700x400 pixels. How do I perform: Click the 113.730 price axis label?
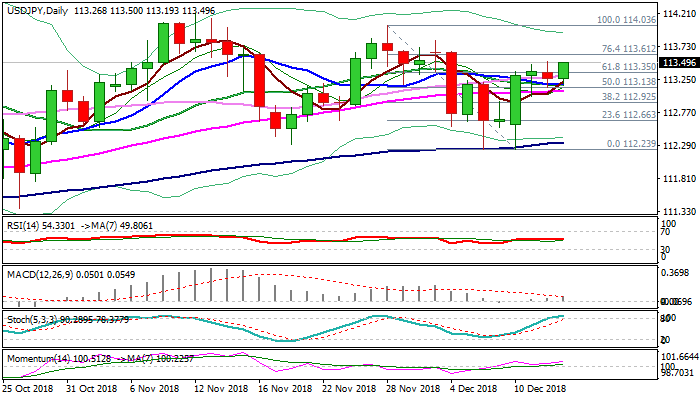(680, 46)
